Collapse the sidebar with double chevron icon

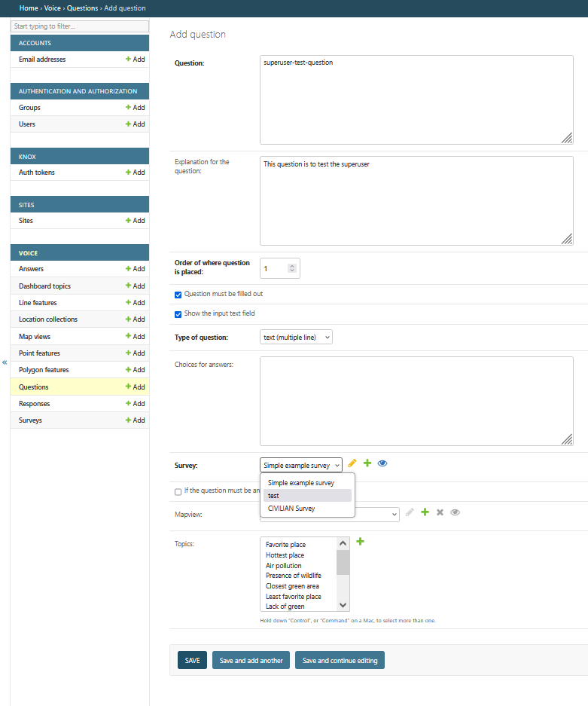(x=5, y=362)
